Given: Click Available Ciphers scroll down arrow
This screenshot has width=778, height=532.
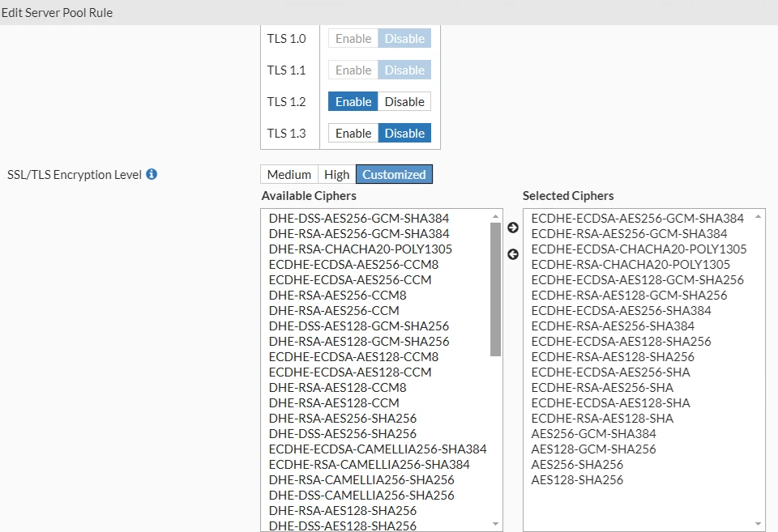Looking at the screenshot, I should click(x=495, y=524).
